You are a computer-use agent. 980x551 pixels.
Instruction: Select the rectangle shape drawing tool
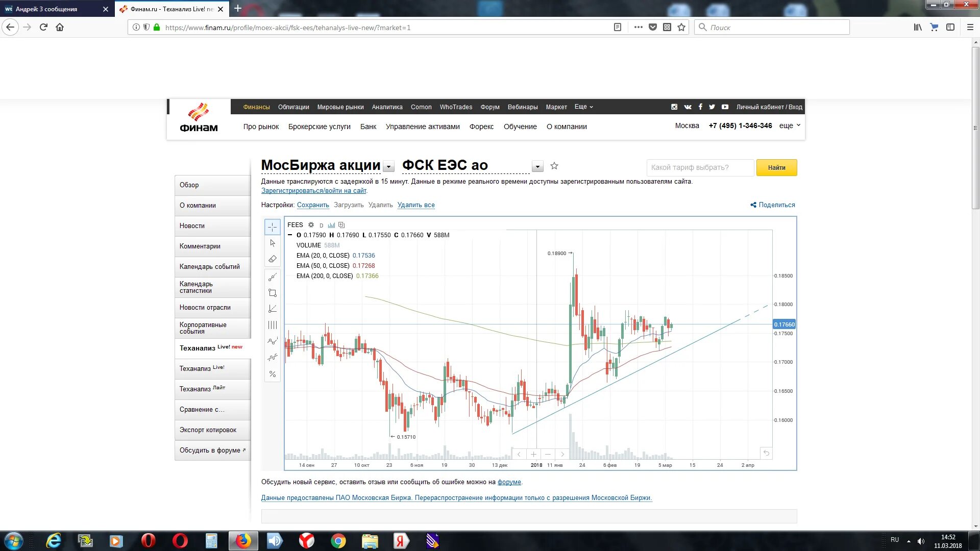pos(273,293)
